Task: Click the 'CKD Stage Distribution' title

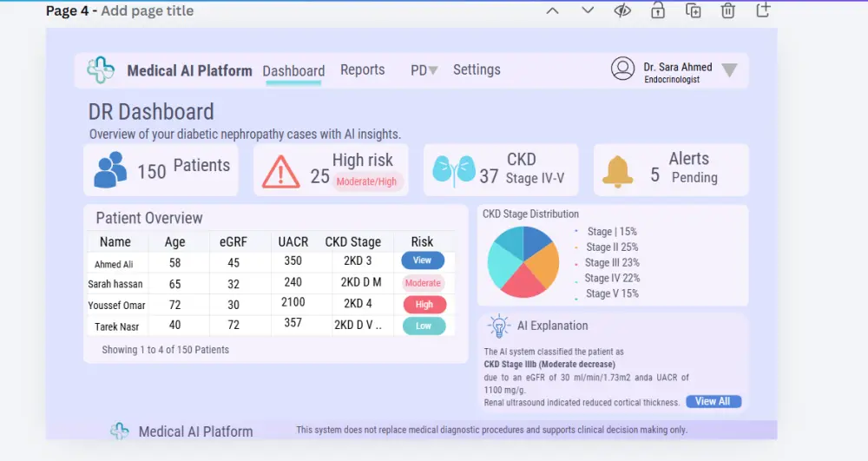Action: tap(530, 214)
